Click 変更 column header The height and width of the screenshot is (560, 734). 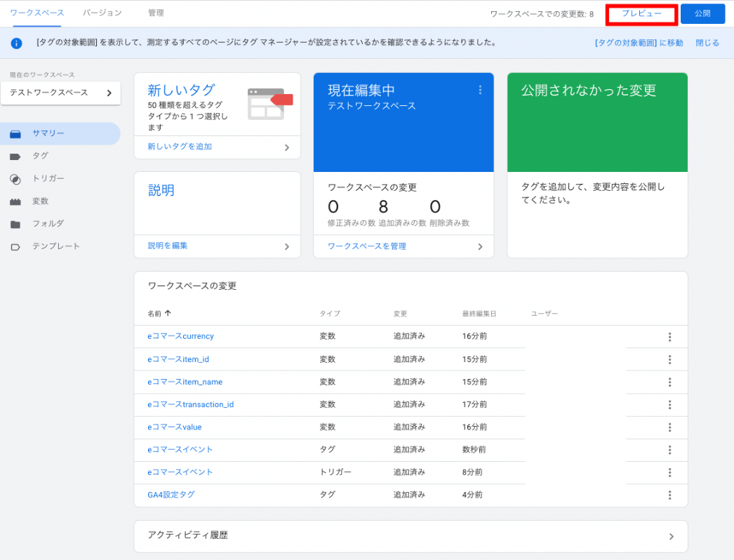400,314
